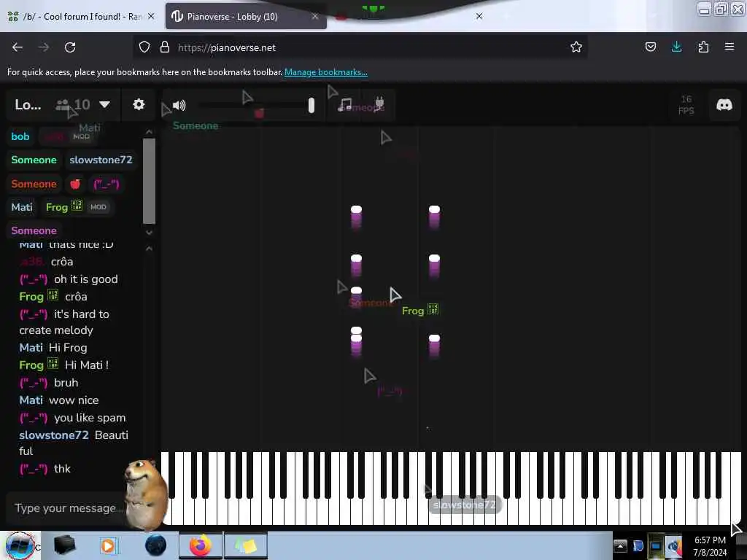Close the third browser tab
This screenshot has width=747, height=560.
coord(479,16)
